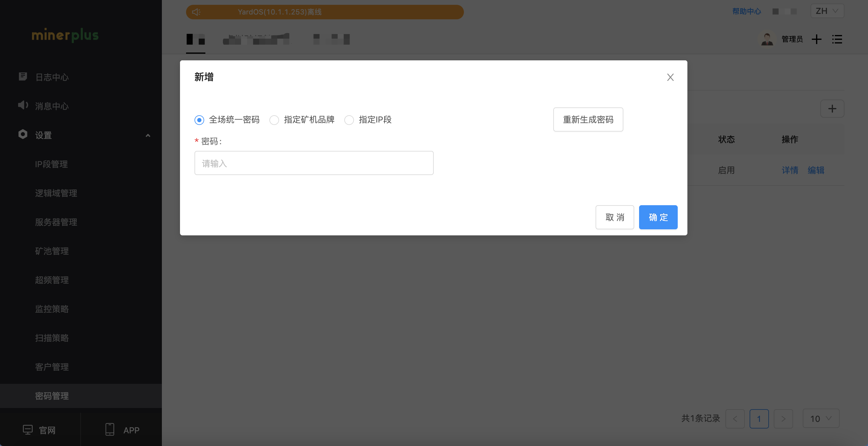Open IP段管理 menu item
868x446 pixels.
(x=51, y=164)
